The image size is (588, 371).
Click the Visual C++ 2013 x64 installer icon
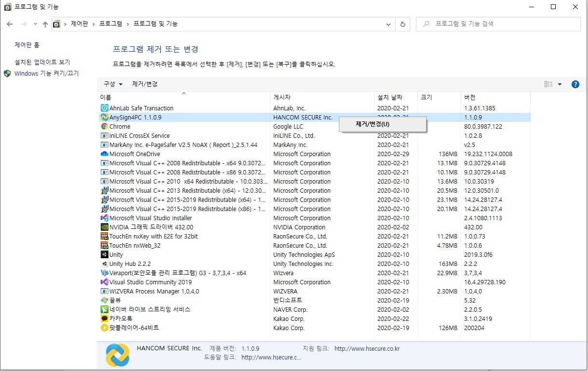[105, 191]
